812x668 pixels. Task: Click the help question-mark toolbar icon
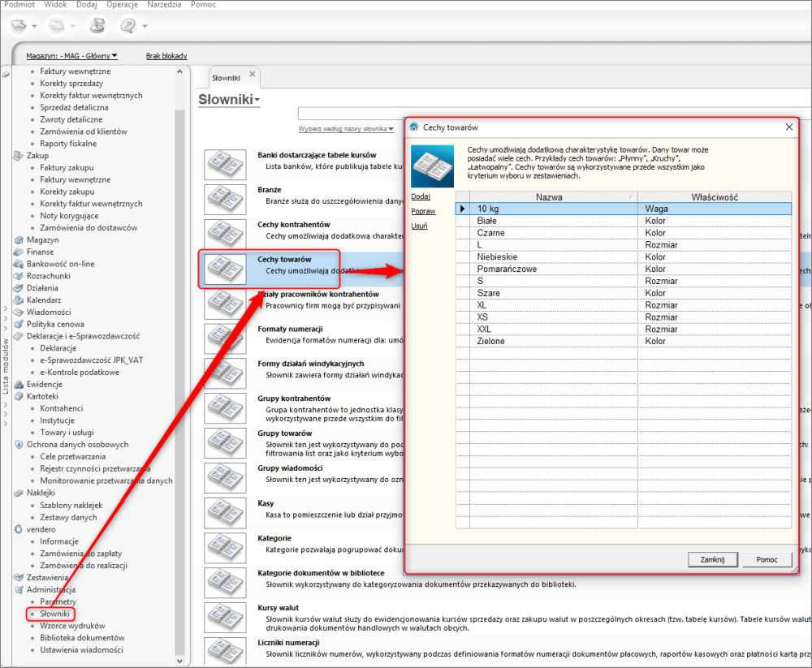[128, 25]
